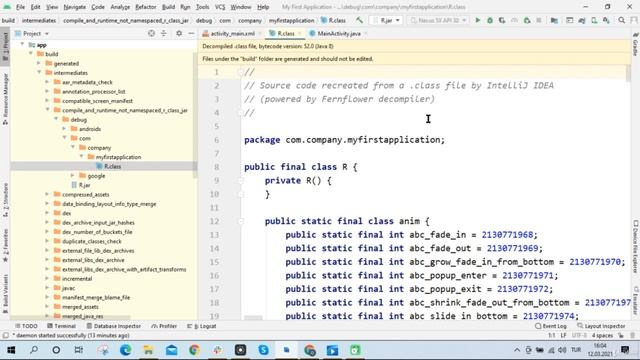Click the Make Project hammer icon
This screenshot has height=360, width=640.
(x=359, y=20)
